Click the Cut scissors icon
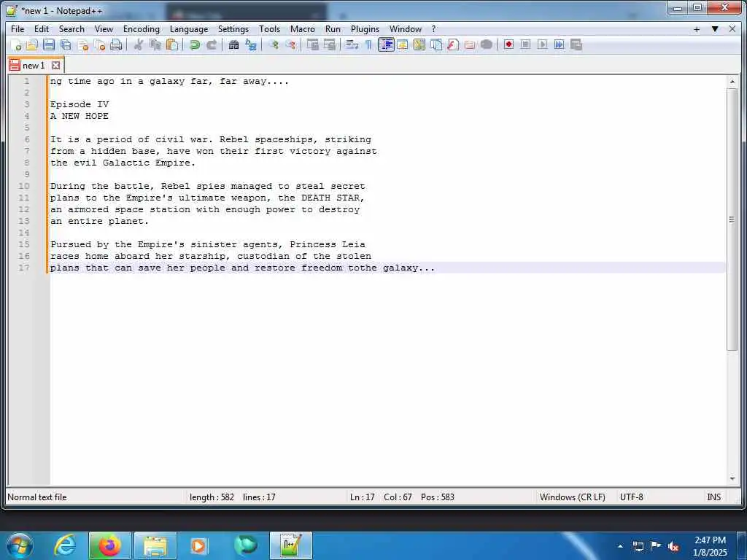Viewport: 747px width, 560px height. click(139, 44)
